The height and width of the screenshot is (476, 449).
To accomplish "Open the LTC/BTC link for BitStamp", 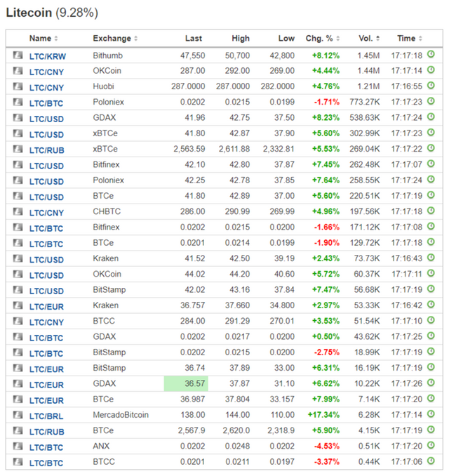I will [46, 354].
